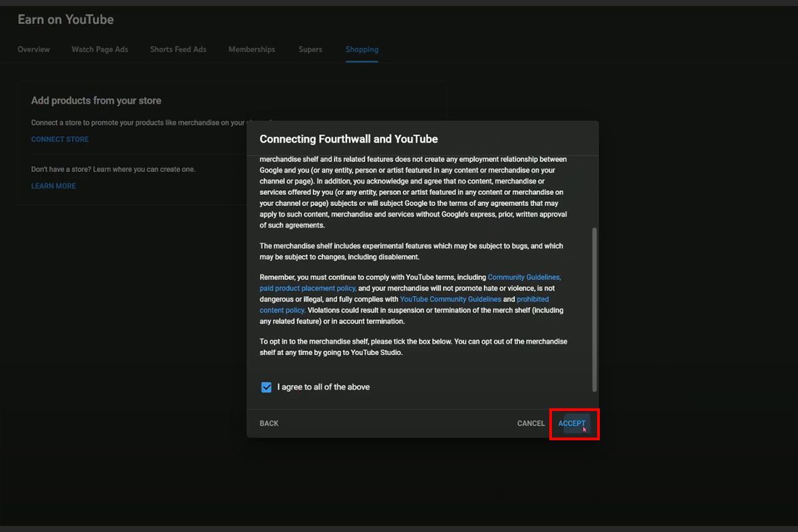Screen dimensions: 798x532
Task: Open the prohibited content policy link
Action: coord(404,305)
